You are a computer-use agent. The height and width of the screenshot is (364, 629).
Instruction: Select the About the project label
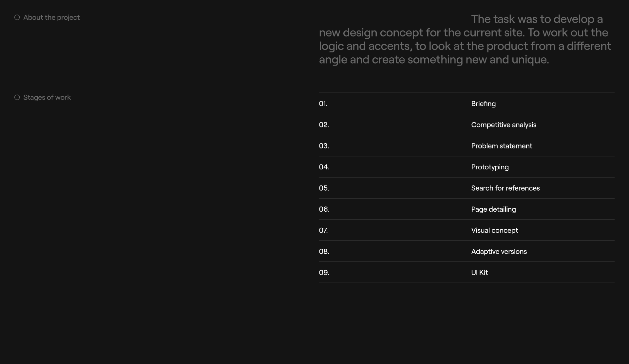[x=51, y=17]
